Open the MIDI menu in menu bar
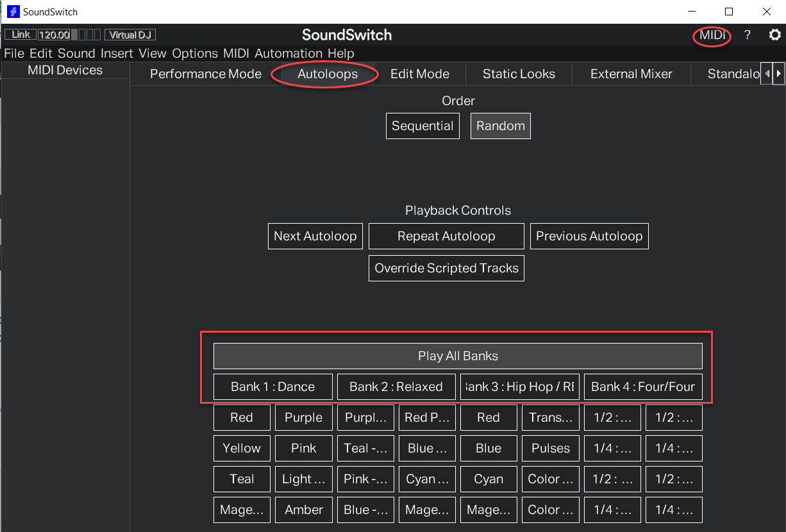This screenshot has height=532, width=786. [237, 53]
